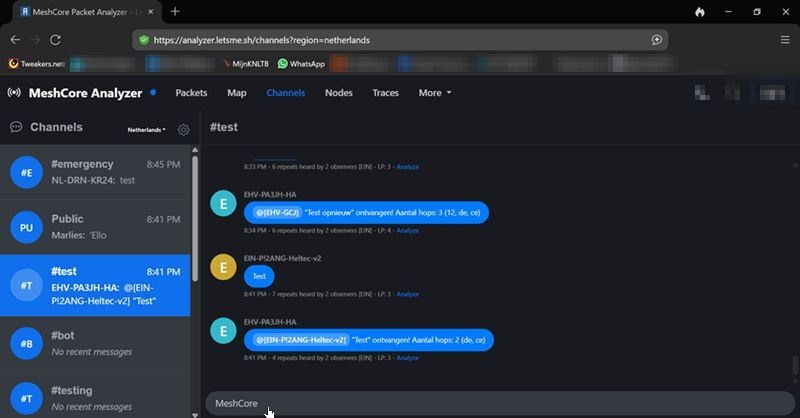Click the messages pane scrollbar thumb
This screenshot has height=418, width=800.
click(x=794, y=366)
